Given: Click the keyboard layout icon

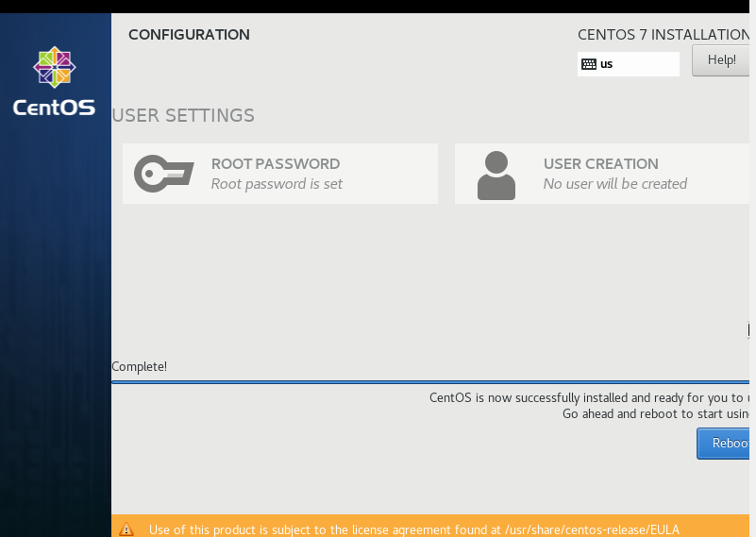Looking at the screenshot, I should click(589, 64).
